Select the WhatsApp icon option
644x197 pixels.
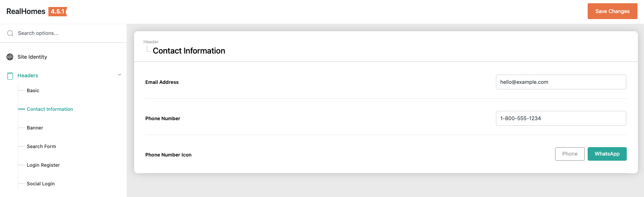(607, 154)
